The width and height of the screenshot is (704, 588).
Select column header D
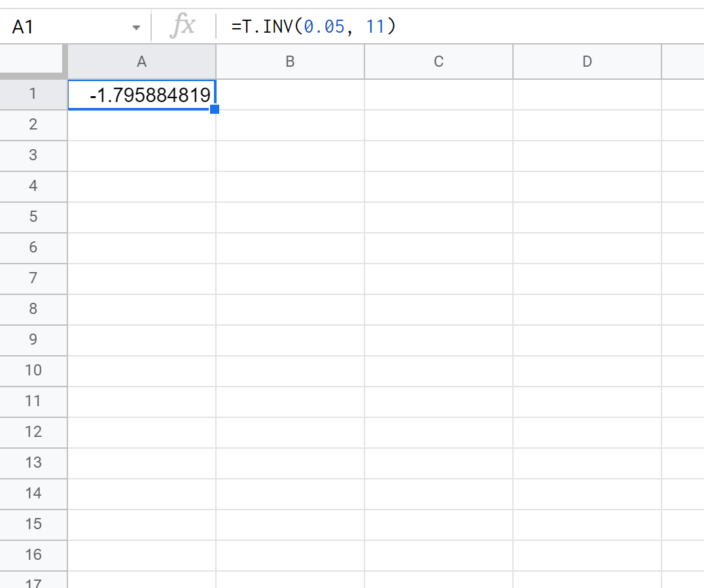pos(587,61)
